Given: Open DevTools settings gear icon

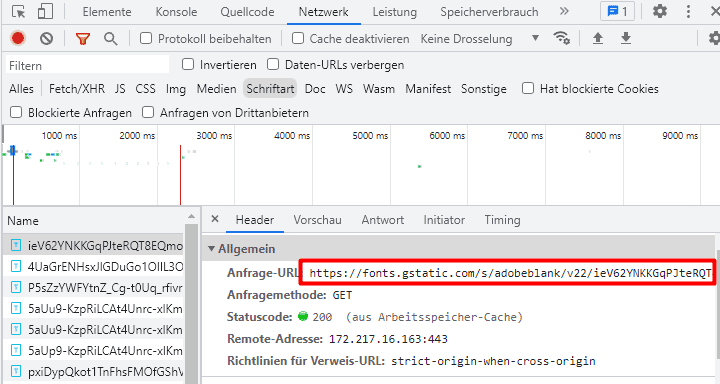Looking at the screenshot, I should tap(660, 11).
